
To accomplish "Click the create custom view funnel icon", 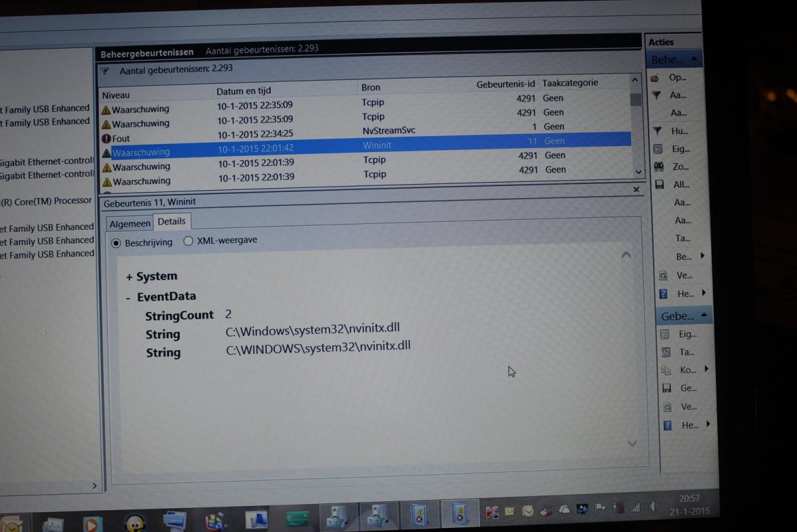I will click(x=656, y=96).
